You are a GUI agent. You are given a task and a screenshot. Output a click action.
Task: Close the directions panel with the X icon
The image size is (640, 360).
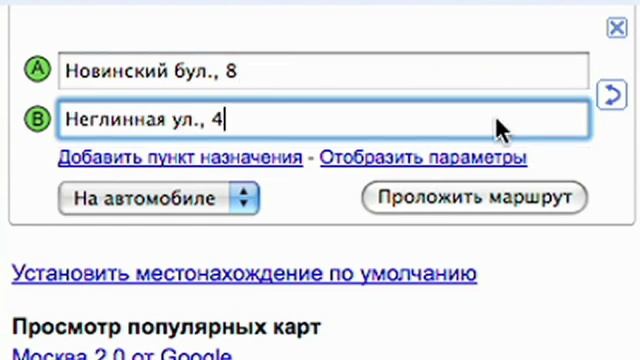tap(617, 28)
